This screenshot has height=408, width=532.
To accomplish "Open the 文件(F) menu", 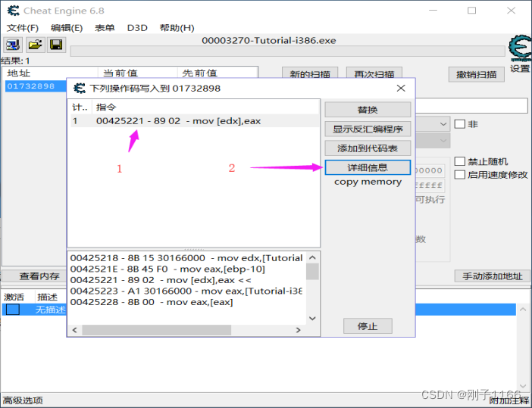I will pyautogui.click(x=23, y=28).
